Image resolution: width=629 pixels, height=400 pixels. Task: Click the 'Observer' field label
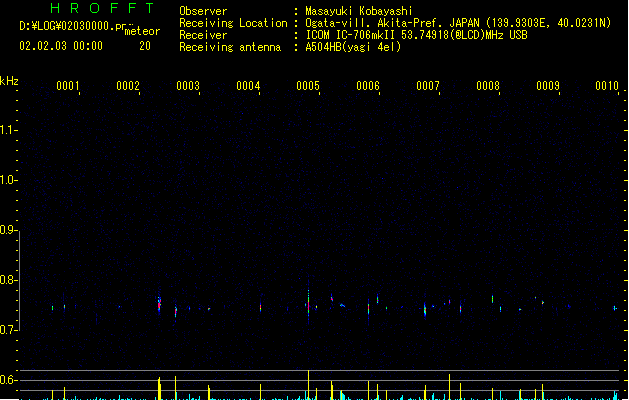pos(203,11)
